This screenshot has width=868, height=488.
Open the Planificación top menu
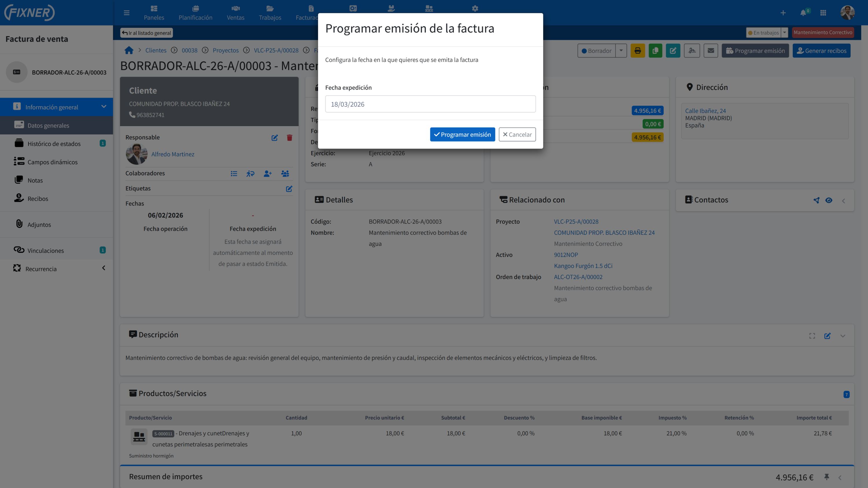click(x=195, y=12)
